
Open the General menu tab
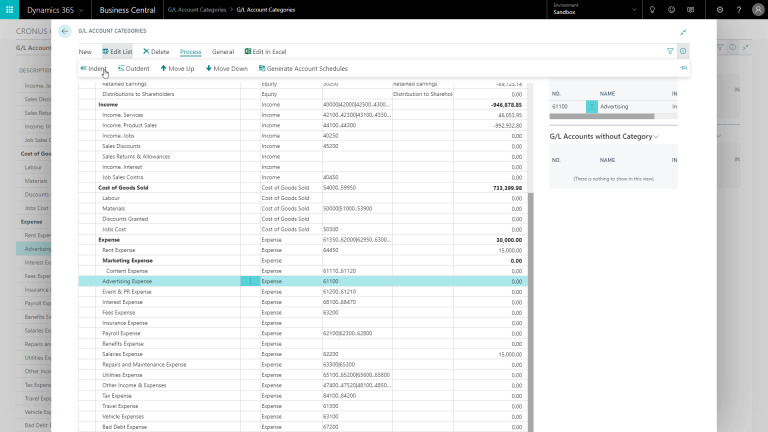[x=223, y=51]
